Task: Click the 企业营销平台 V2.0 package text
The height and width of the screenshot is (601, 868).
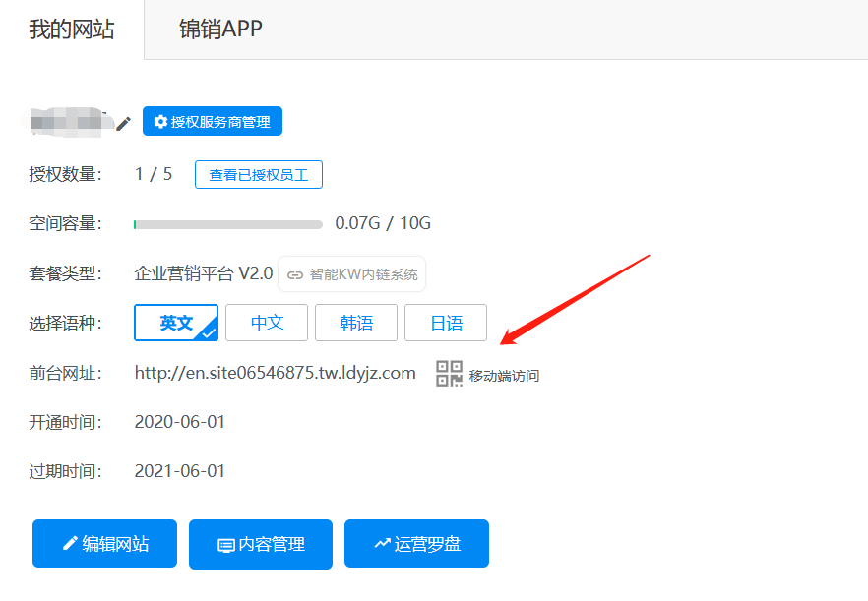Action: 204,273
